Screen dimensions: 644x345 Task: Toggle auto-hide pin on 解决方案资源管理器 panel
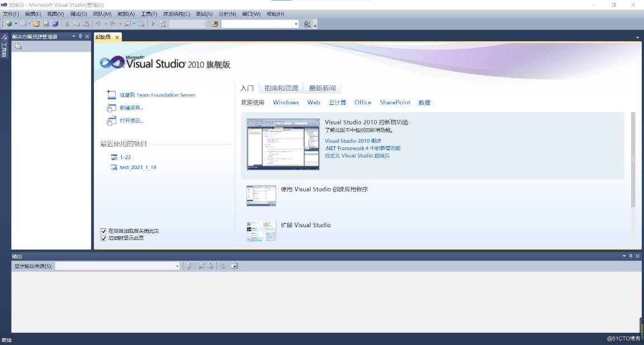click(80, 36)
